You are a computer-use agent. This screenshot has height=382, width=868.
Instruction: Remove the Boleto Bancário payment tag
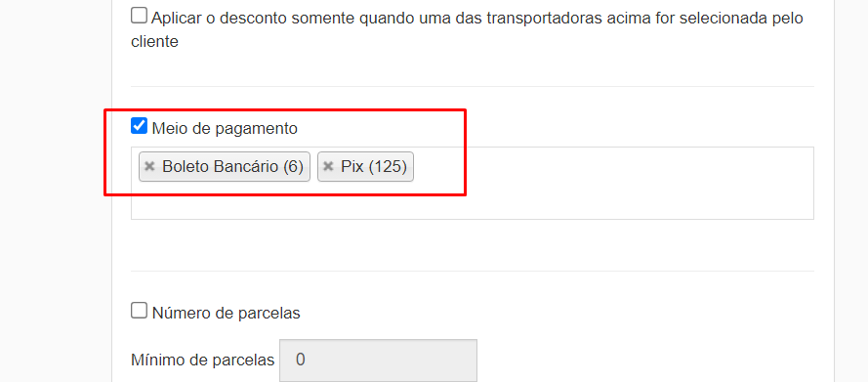pyautogui.click(x=149, y=167)
